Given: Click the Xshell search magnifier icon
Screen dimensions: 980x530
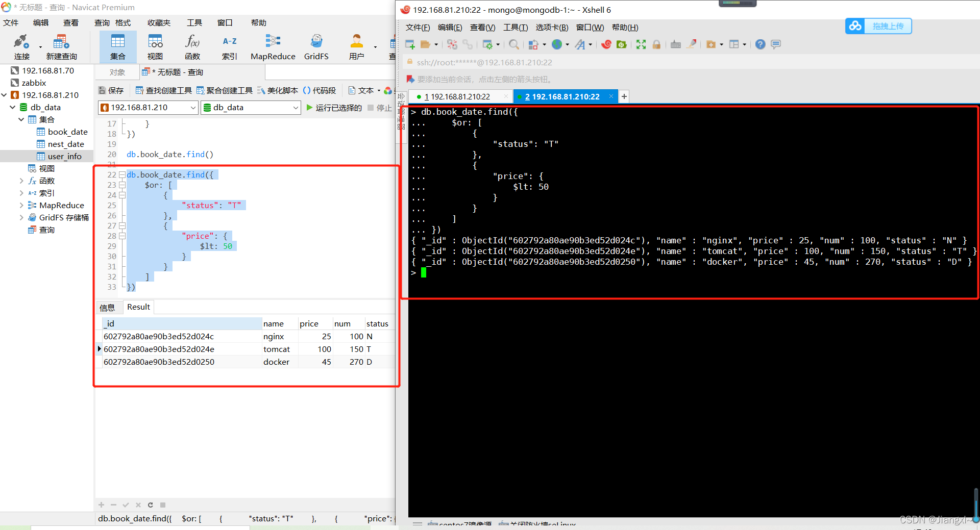Looking at the screenshot, I should point(514,44).
